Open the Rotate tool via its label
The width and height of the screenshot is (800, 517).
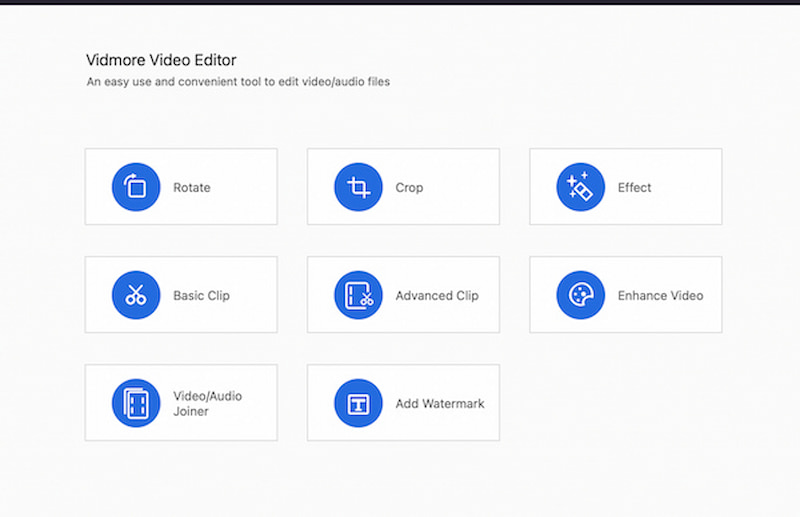point(192,188)
